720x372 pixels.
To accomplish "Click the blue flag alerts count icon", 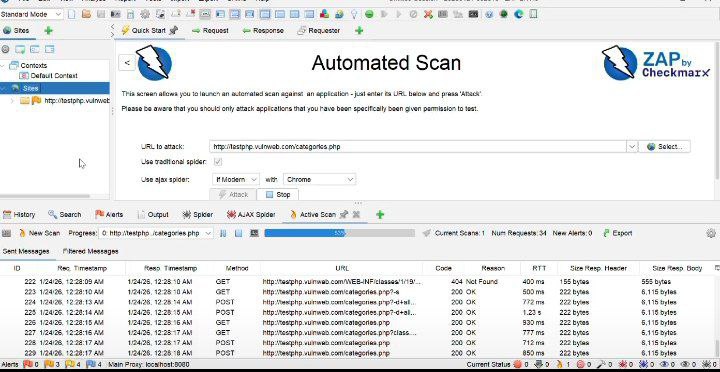I will [91, 365].
